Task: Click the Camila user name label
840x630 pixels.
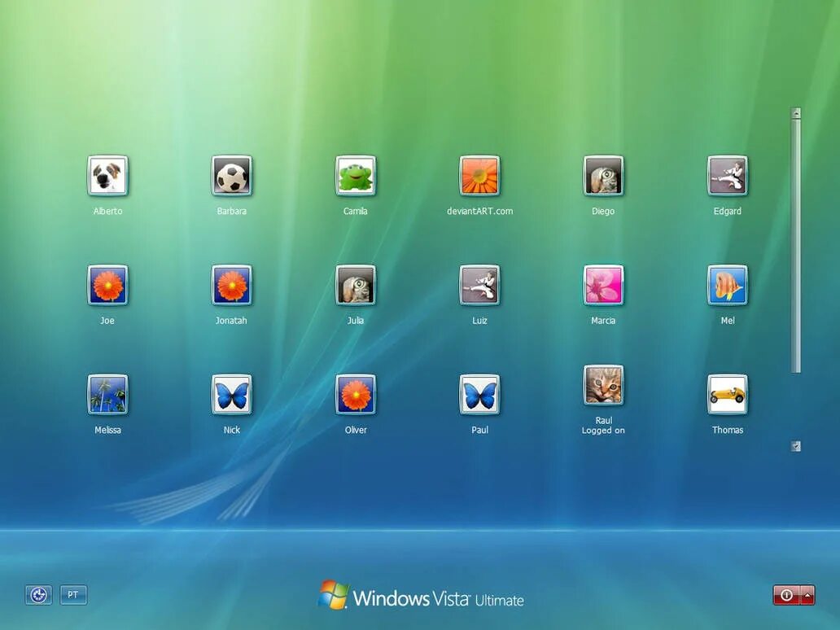Action: point(356,211)
